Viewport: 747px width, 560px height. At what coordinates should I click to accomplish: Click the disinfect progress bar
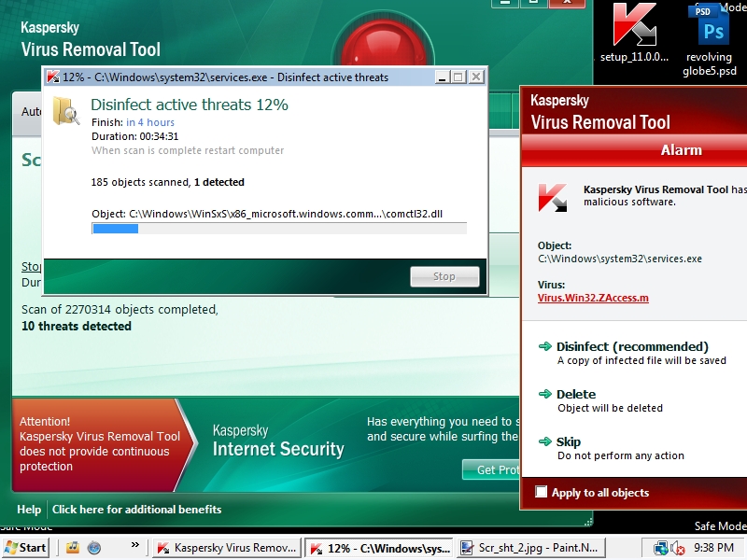(x=279, y=229)
